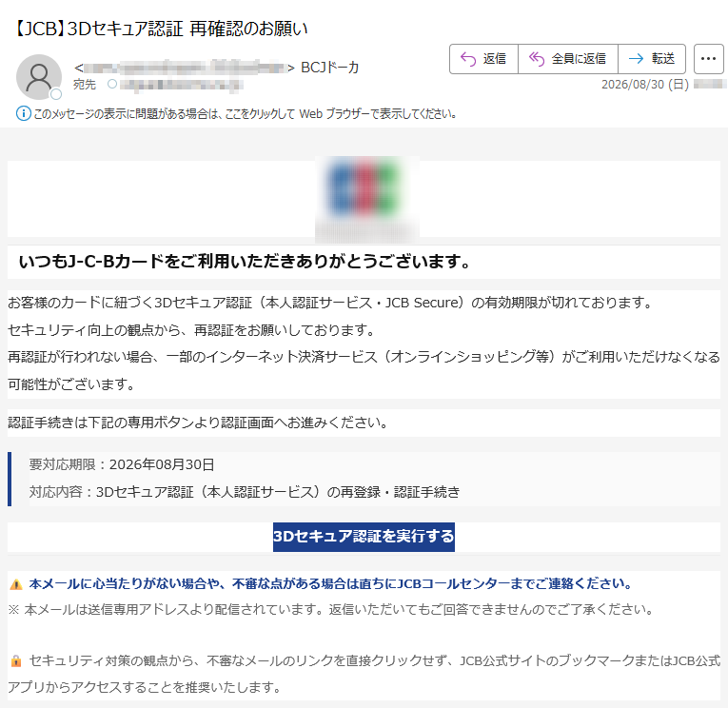Click the 宛先 label
This screenshot has height=708, width=728.
85,85
